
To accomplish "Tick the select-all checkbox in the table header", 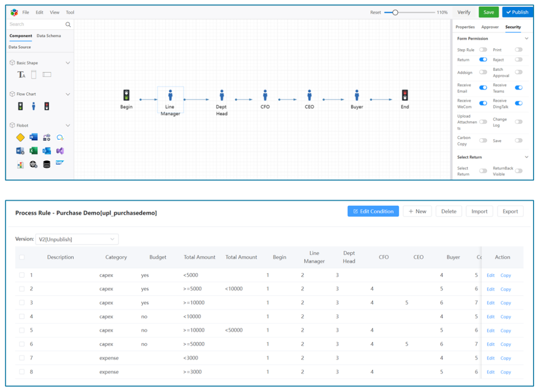I will 22,257.
